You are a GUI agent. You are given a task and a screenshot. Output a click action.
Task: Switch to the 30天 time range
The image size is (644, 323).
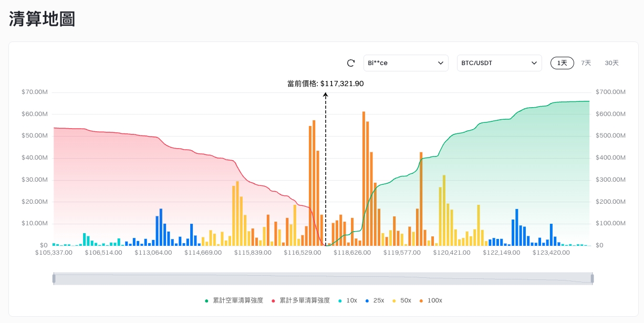click(x=611, y=63)
